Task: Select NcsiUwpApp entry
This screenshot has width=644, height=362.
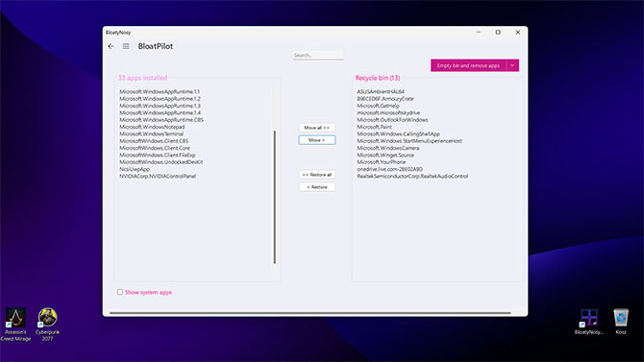Action: coord(135,169)
